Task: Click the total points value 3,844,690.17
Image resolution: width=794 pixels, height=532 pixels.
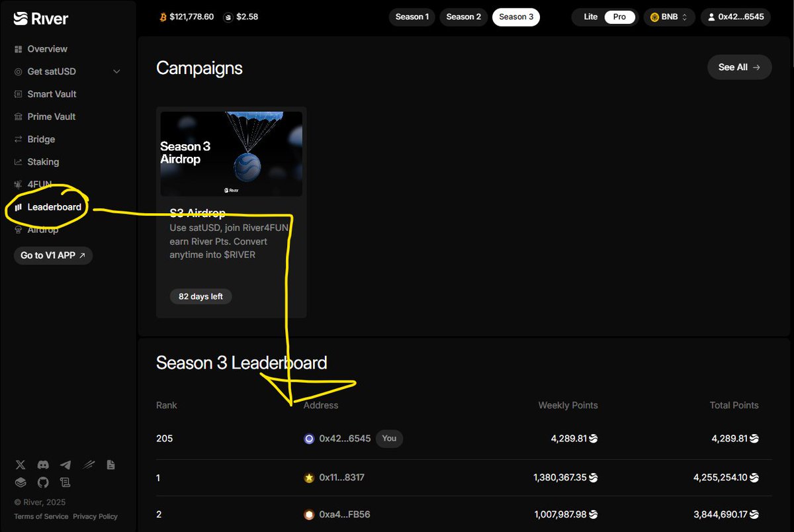Action: [721, 514]
